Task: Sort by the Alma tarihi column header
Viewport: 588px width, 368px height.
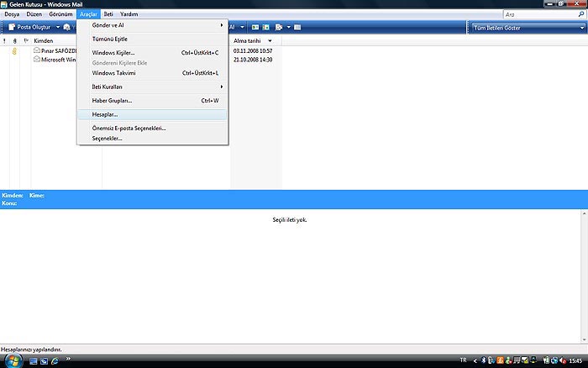Action: pos(247,40)
